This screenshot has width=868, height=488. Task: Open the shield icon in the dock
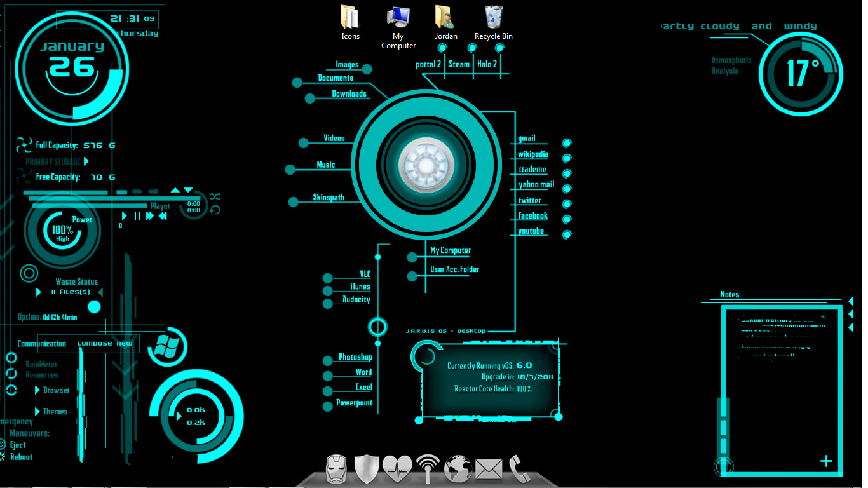tap(367, 470)
